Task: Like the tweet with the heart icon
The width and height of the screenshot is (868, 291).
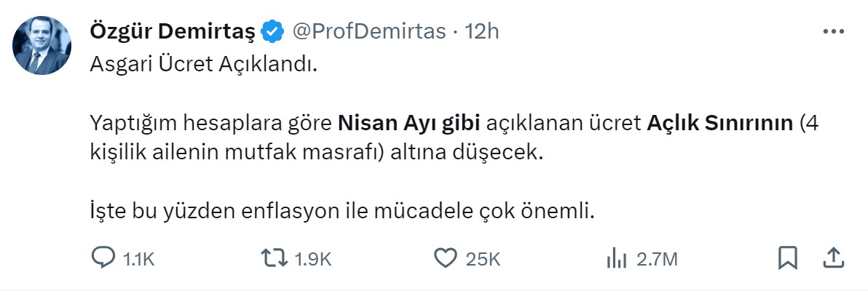Action: tap(445, 258)
